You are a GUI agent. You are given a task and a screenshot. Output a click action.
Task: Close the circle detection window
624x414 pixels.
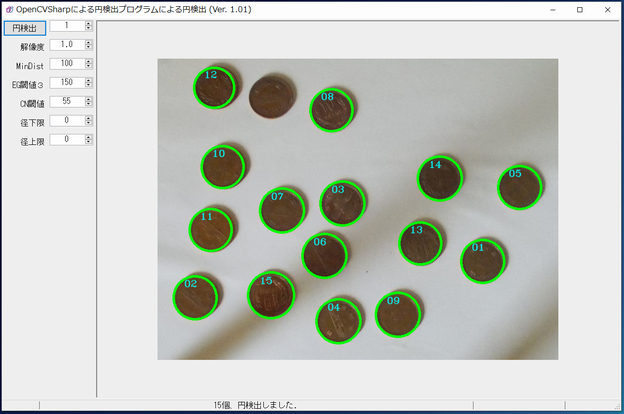coord(607,10)
